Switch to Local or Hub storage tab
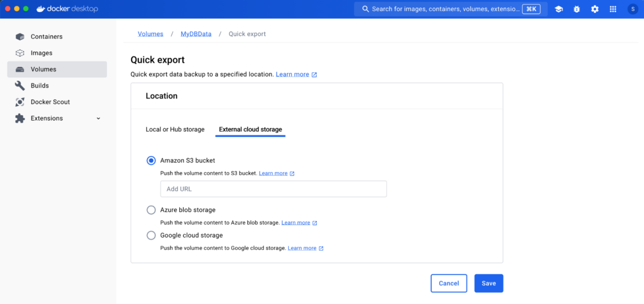 (x=175, y=129)
